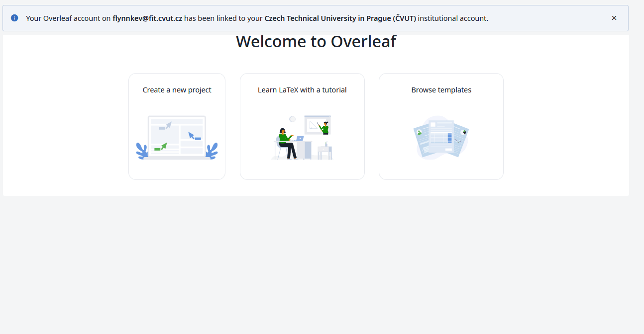Image resolution: width=644 pixels, height=334 pixels.
Task: Click the flynnkev@fit.cvut.cz email text
Action: pos(147,18)
